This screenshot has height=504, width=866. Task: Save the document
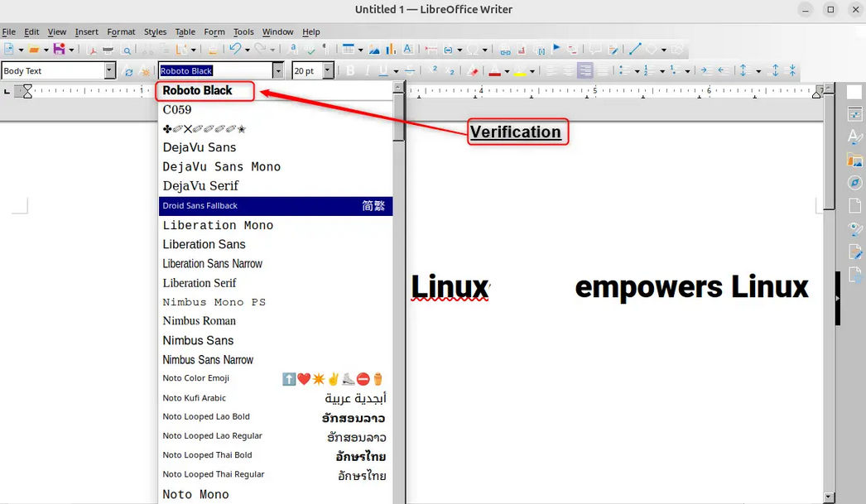coord(59,50)
